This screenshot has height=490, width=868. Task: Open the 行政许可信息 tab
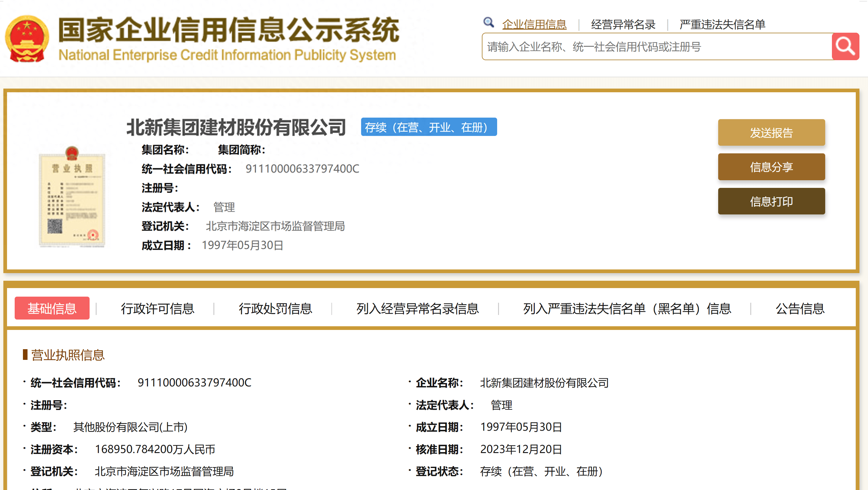click(x=158, y=308)
